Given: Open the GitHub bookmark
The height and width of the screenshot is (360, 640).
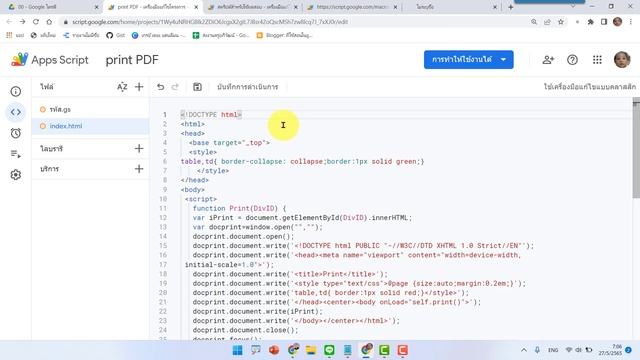Looking at the screenshot, I should (x=116, y=35).
